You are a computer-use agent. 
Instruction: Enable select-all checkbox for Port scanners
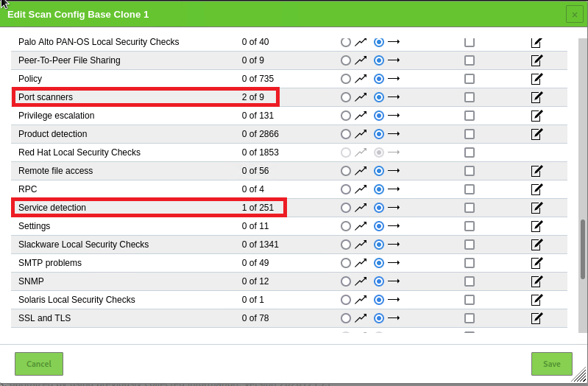(x=470, y=97)
